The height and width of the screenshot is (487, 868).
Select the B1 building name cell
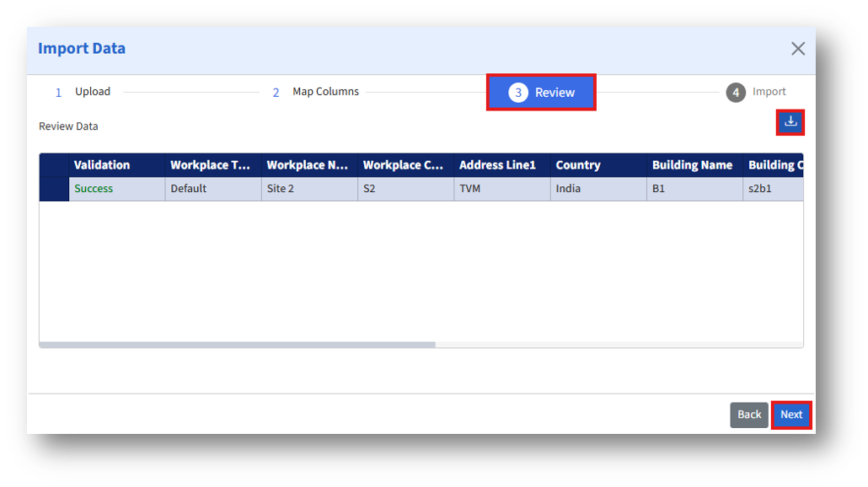(694, 189)
